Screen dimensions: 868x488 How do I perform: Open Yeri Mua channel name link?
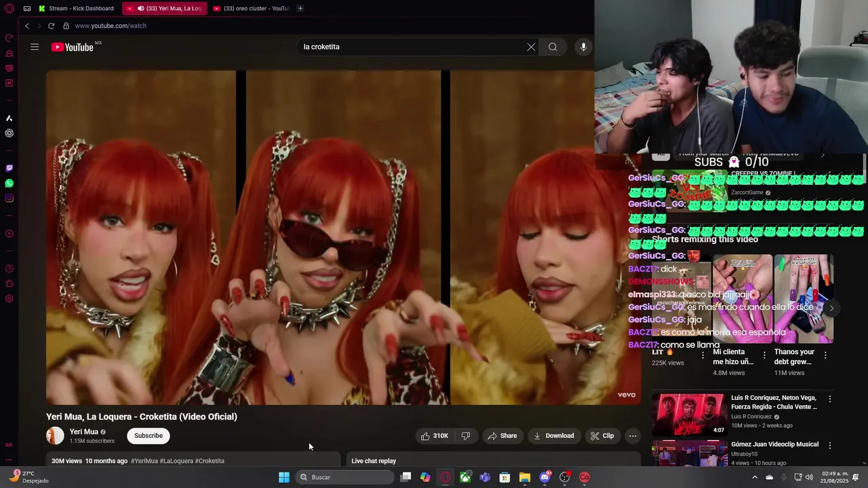[x=83, y=432]
